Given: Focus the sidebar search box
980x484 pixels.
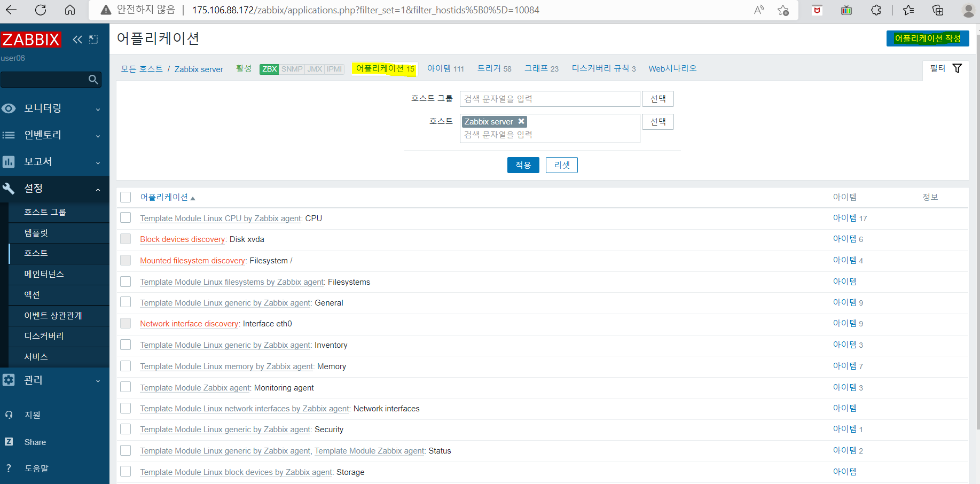Looking at the screenshot, I should tap(51, 80).
